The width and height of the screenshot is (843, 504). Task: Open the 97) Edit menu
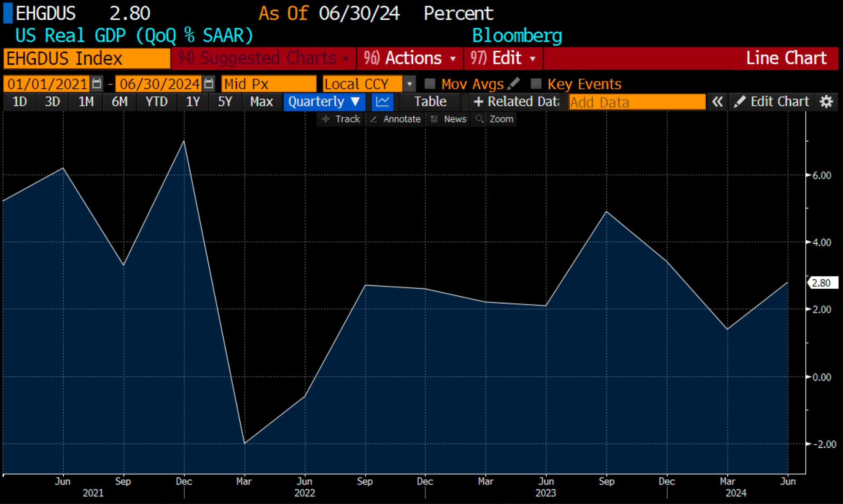coord(503,58)
